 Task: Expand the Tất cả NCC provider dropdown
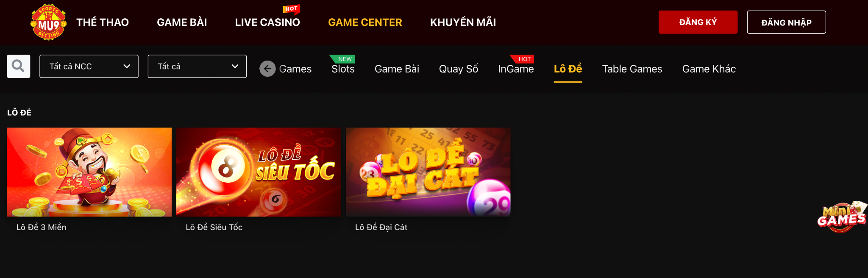(x=89, y=66)
